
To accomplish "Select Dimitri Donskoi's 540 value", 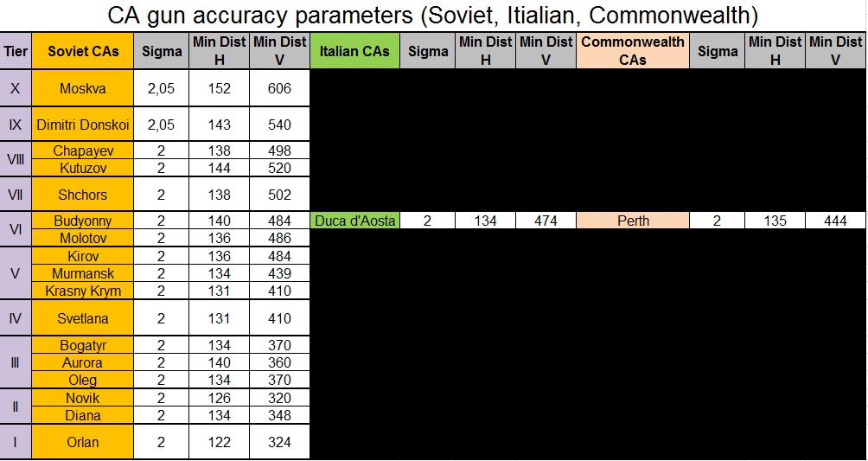I will coord(279,125).
